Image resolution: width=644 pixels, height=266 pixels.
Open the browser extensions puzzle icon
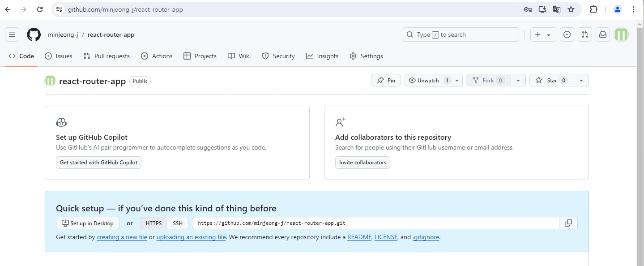[594, 9]
